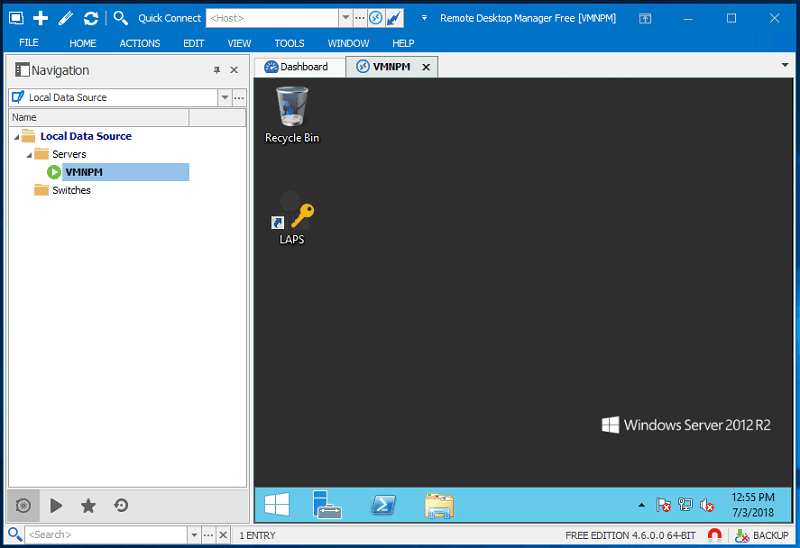The image size is (800, 548).
Task: Open the tab list dropdown arrow
Action: click(x=785, y=65)
